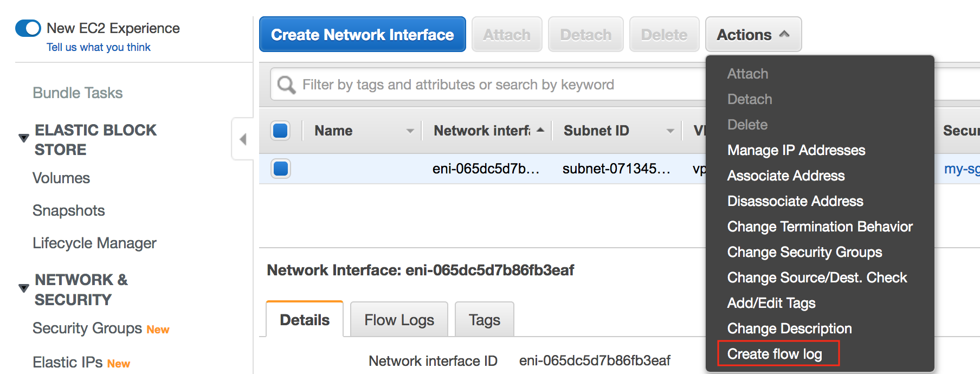Open the Name column dropdown arrow
This screenshot has width=980, height=374.
click(x=410, y=131)
